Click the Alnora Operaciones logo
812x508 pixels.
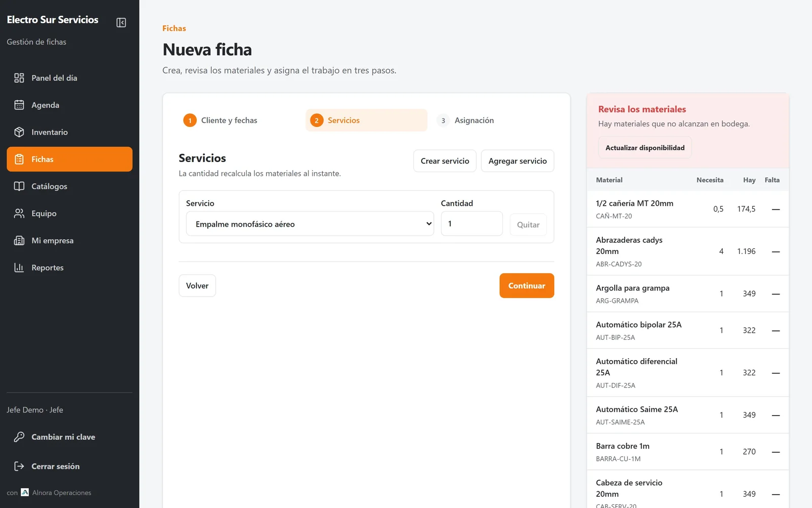pyautogui.click(x=25, y=492)
